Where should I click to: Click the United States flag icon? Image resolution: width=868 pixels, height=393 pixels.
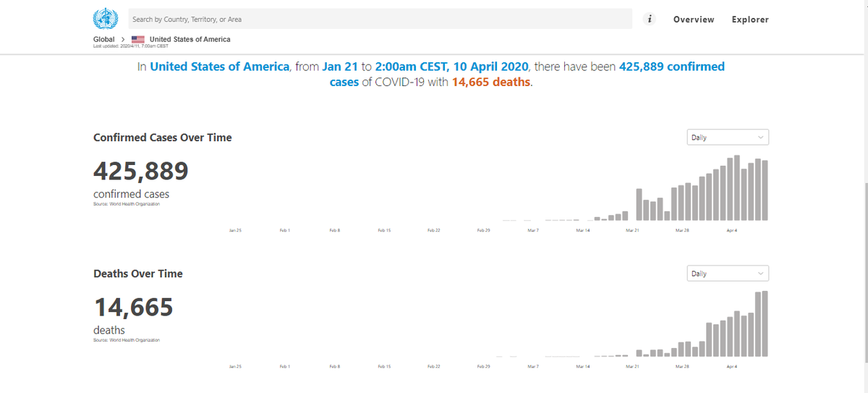[138, 39]
